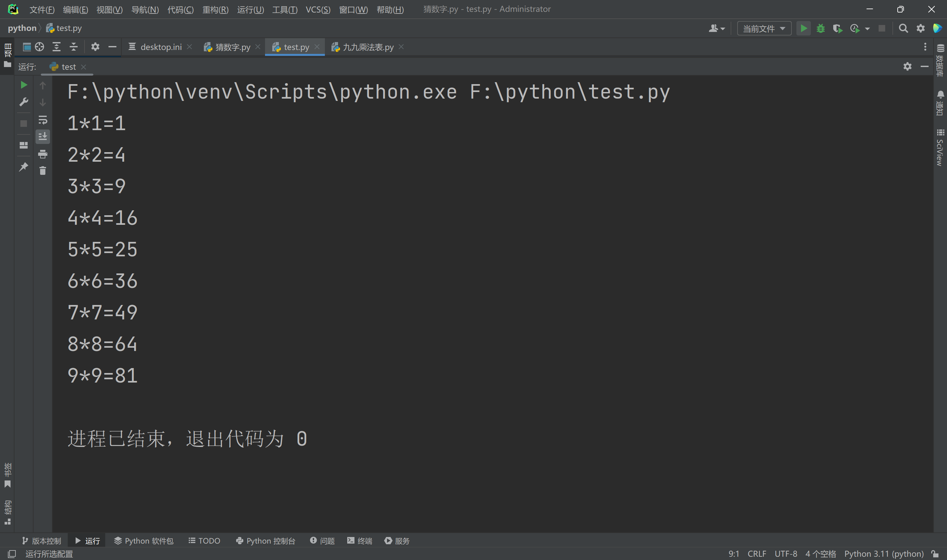Click the green Run button in top toolbar
Screen dimensions: 947x560
coord(803,28)
